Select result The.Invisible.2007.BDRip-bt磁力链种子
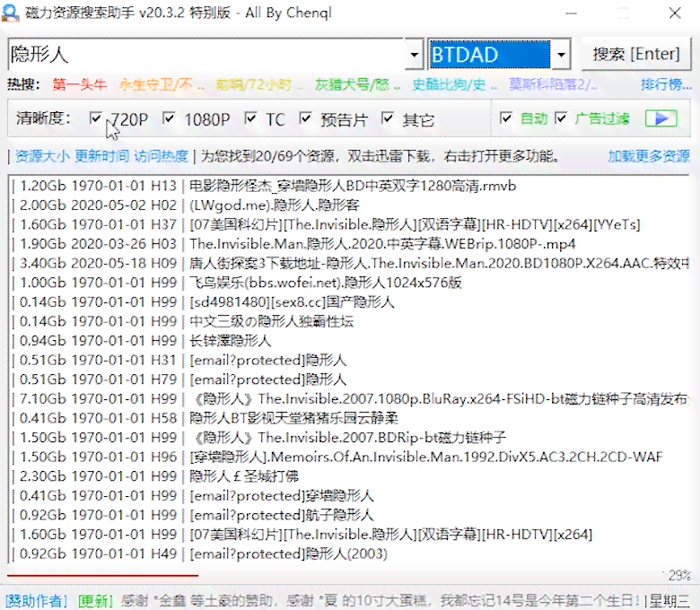The height and width of the screenshot is (610, 700). coord(349,437)
